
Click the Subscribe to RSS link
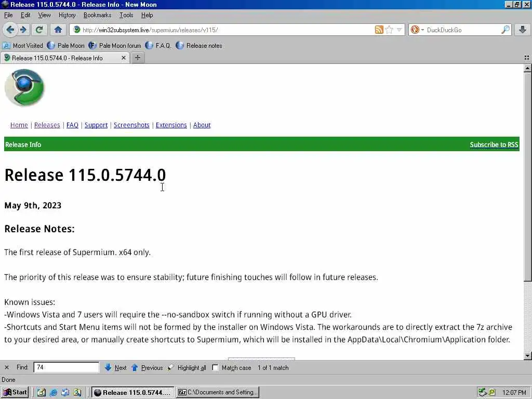coord(494,144)
